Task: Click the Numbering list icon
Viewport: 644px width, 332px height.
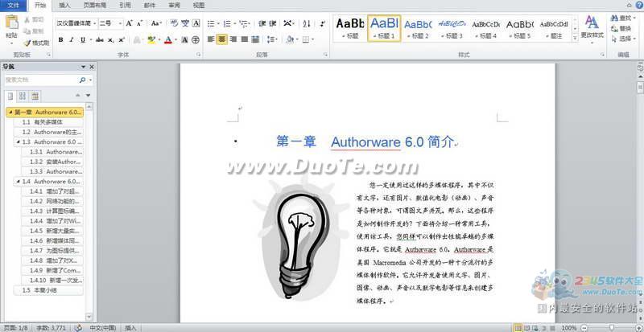Action: pos(227,23)
